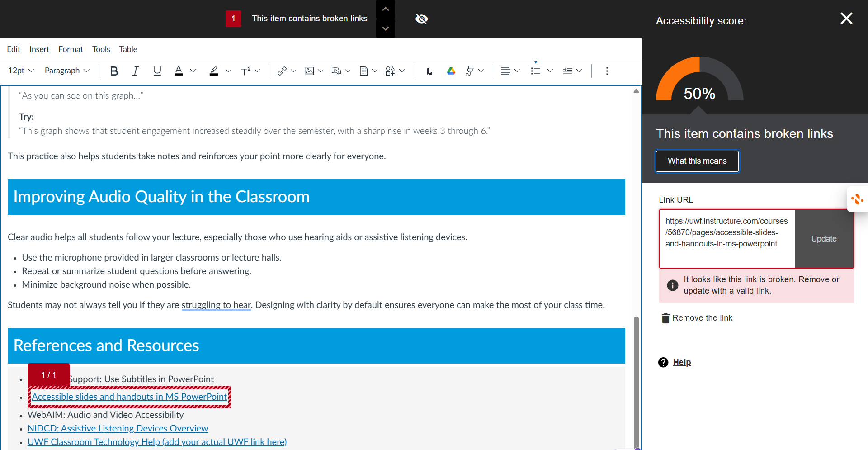Open Google Drive integration icon
Screen dimensions: 868x450
pyautogui.click(x=451, y=71)
